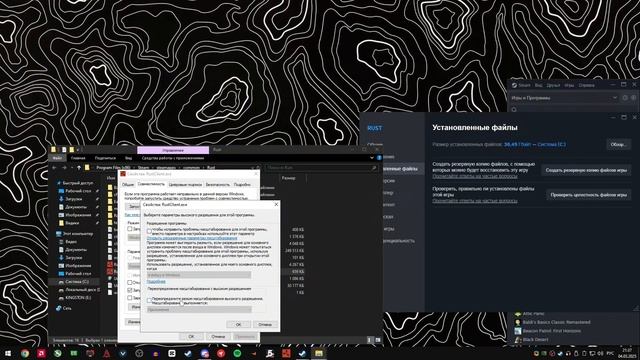Open the greyed scaling performed by dropdown

click(x=199, y=309)
